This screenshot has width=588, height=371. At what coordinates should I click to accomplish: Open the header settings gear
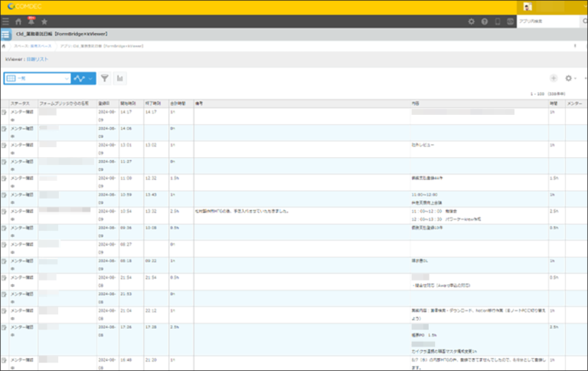pos(472,21)
